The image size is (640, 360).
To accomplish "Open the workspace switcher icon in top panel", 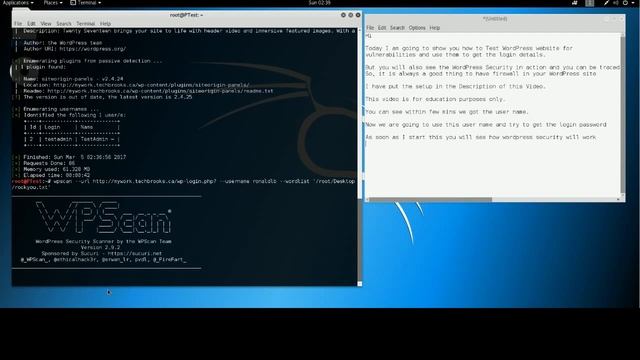I will pos(590,3).
